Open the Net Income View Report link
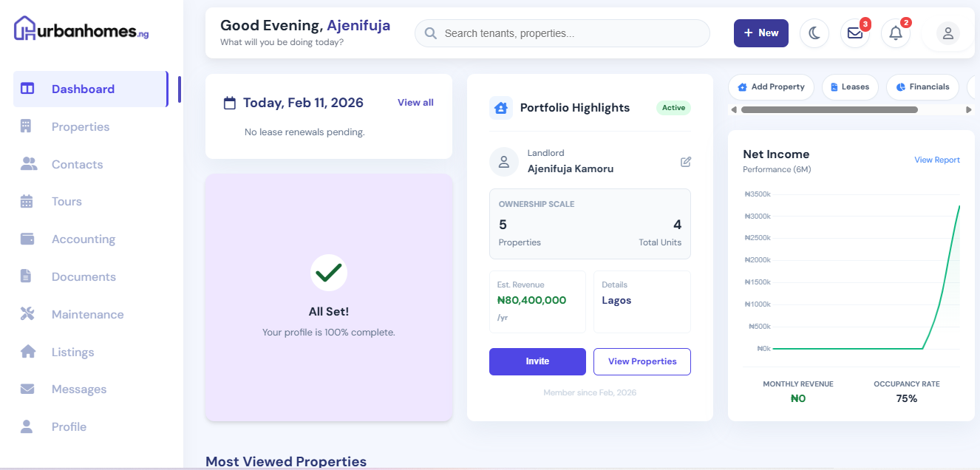 tap(936, 160)
